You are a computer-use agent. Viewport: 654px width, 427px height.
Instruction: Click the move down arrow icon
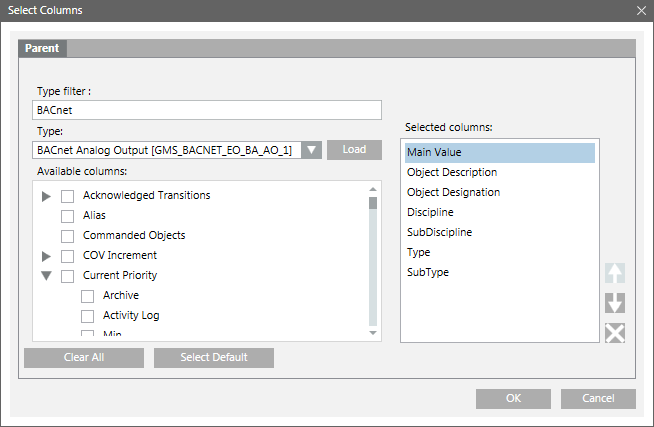click(615, 303)
